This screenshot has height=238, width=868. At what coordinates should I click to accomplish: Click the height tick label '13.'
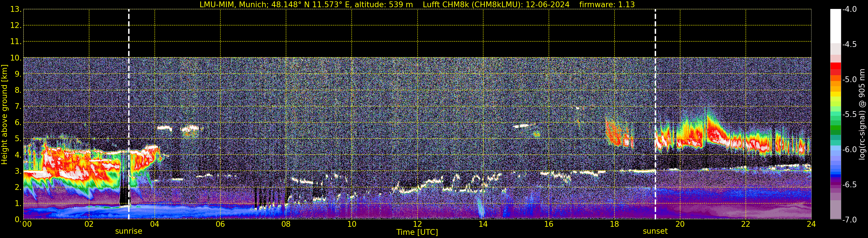click(16, 9)
